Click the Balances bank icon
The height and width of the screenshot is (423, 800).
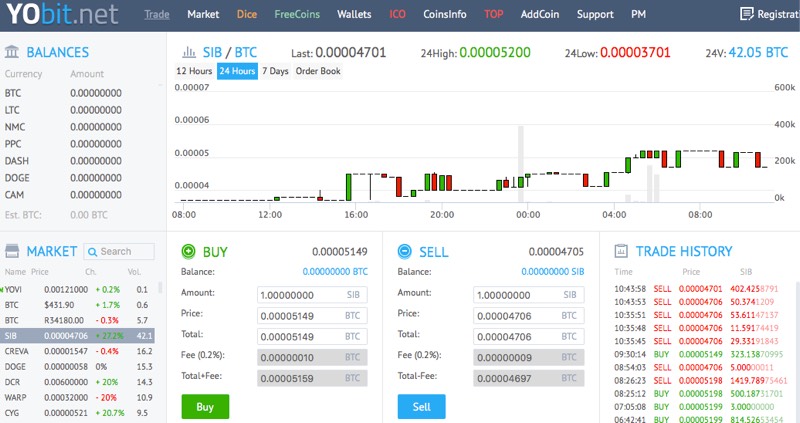point(12,52)
